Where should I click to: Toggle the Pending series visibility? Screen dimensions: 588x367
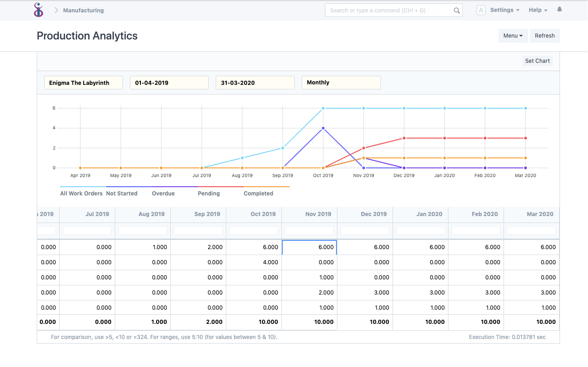[x=208, y=193]
